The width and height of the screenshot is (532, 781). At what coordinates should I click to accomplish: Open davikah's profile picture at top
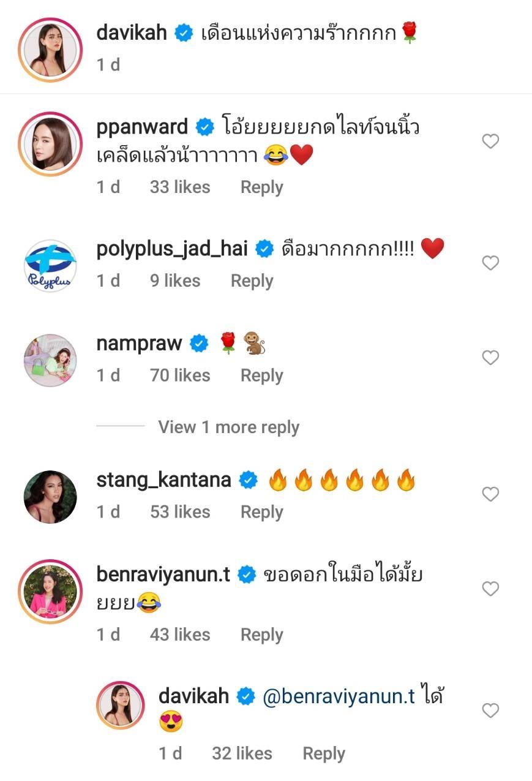point(50,50)
